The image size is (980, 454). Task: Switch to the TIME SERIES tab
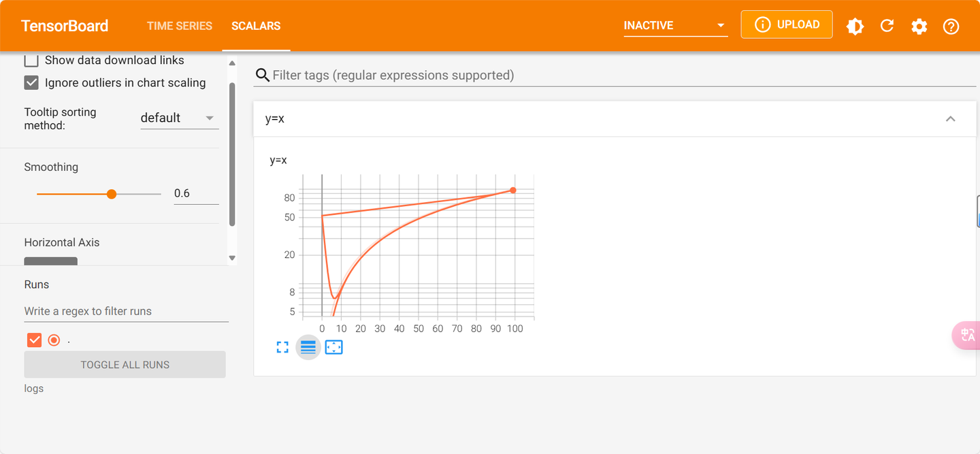[x=180, y=26]
